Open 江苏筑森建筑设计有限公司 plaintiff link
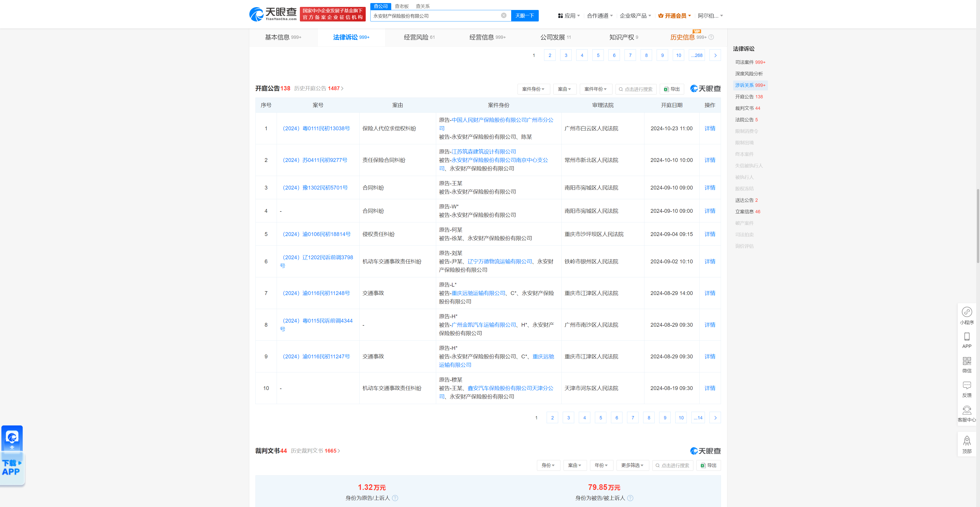The image size is (980, 507). (484, 151)
